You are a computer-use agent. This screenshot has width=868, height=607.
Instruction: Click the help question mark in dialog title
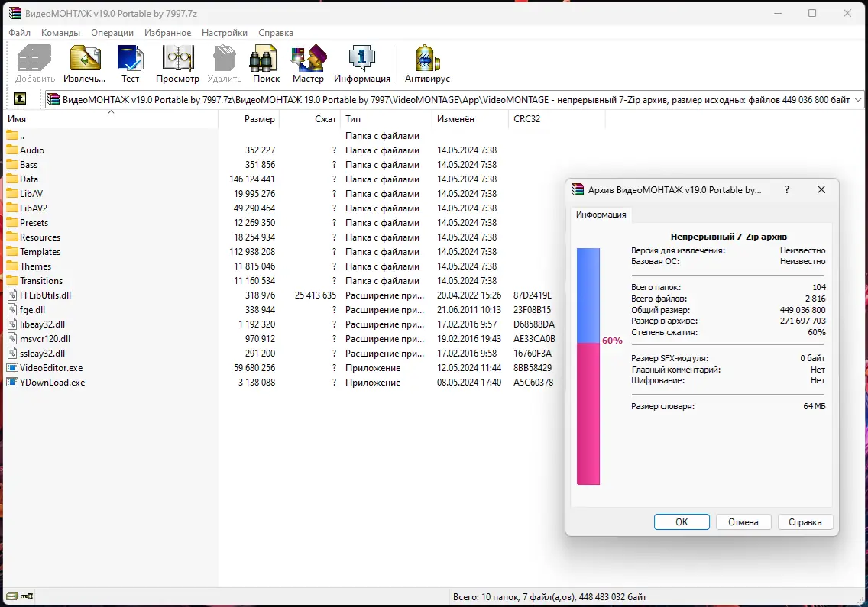(787, 190)
